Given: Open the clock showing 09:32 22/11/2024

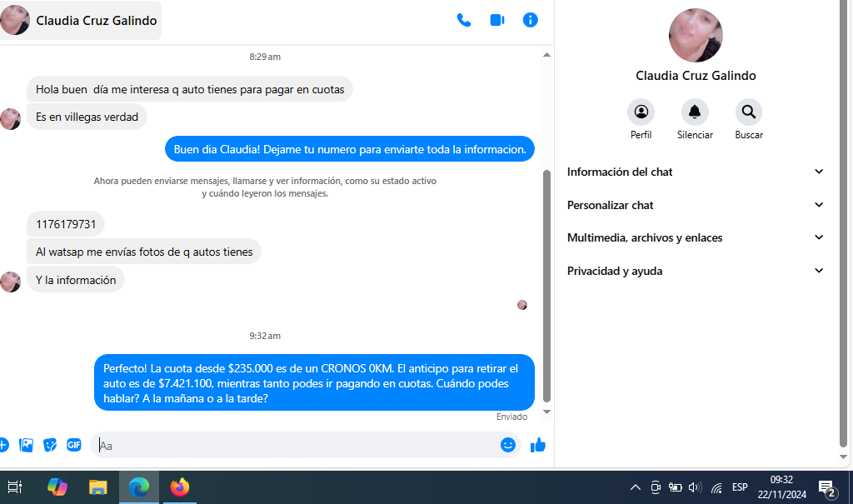Looking at the screenshot, I should pos(781,487).
